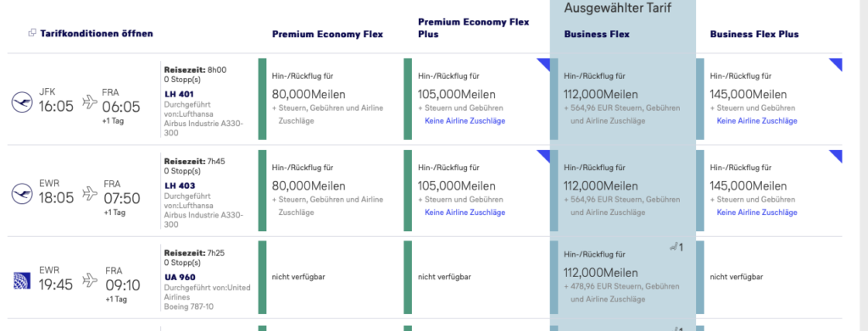Choose 105,000 Meilen fare for LH 403
The width and height of the screenshot is (868, 331).
pos(457,186)
